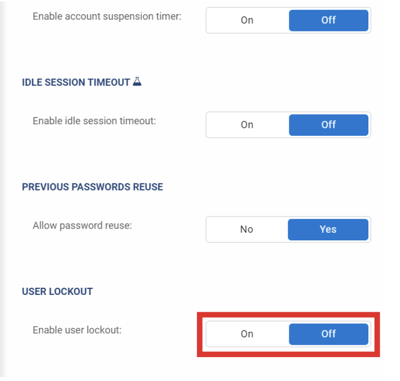Image resolution: width=400 pixels, height=381 pixels.
Task: Click the IDLE SESSION TIMEOUT heading
Action: click(76, 82)
